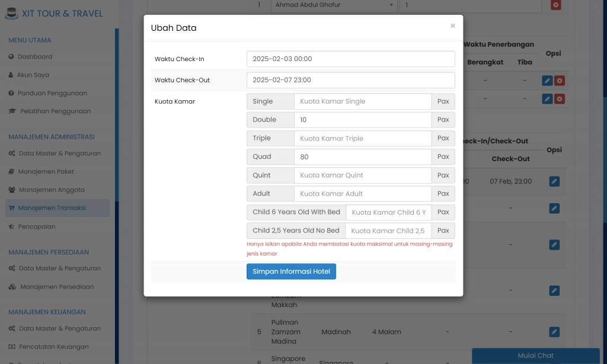Focus the Kuota Kamar Adult input

pos(362,194)
